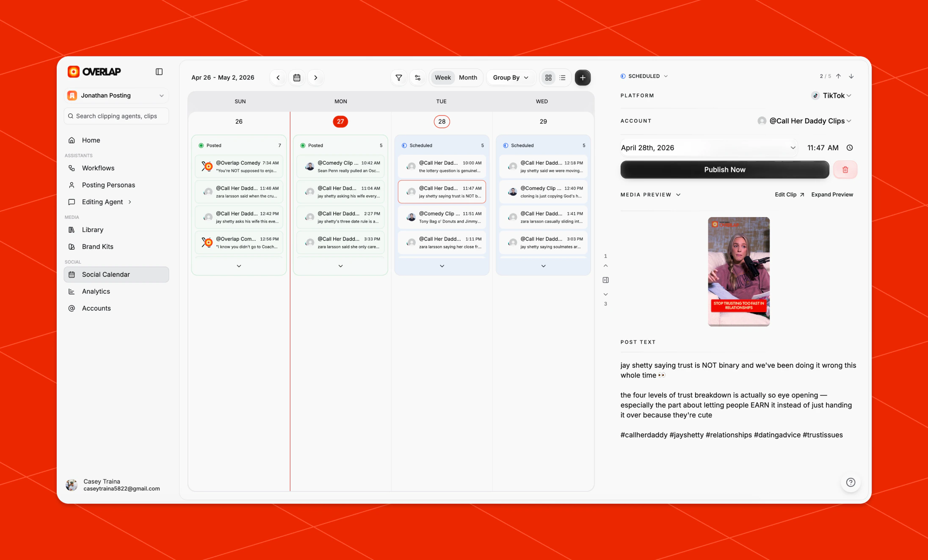Open Workflows in sidebar
This screenshot has height=560, width=928.
tap(116, 168)
